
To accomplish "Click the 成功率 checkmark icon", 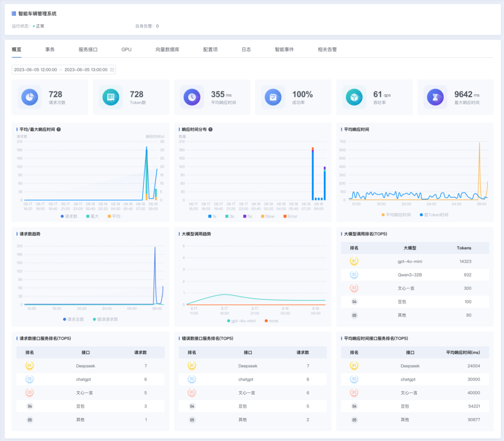I will coord(273,97).
